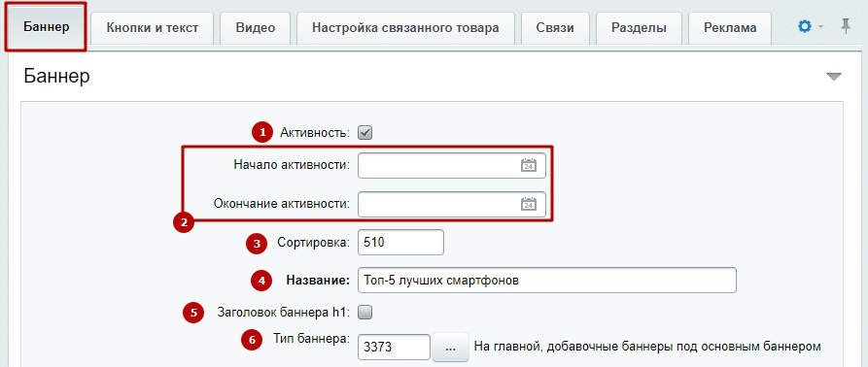Expand the dropdown arrow beside gear icon
The height and width of the screenshot is (367, 868).
coord(821,26)
